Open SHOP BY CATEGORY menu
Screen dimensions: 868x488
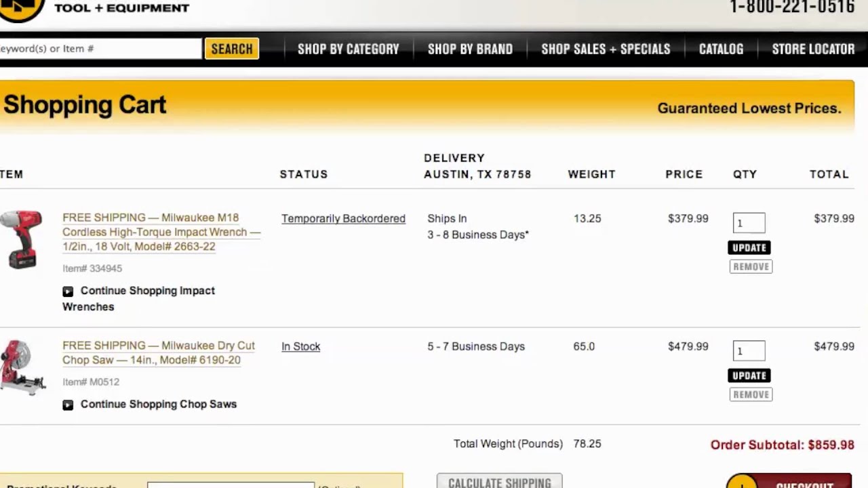pos(349,49)
